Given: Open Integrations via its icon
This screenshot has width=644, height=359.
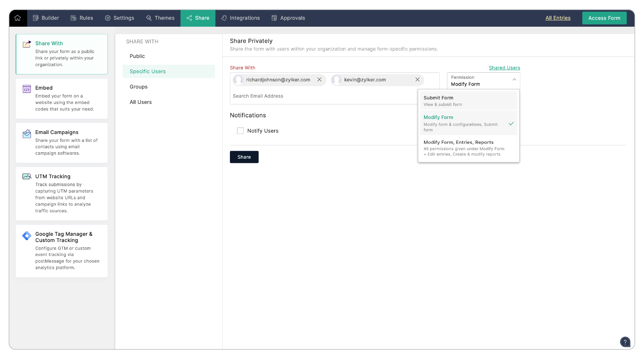Looking at the screenshot, I should click(x=224, y=18).
